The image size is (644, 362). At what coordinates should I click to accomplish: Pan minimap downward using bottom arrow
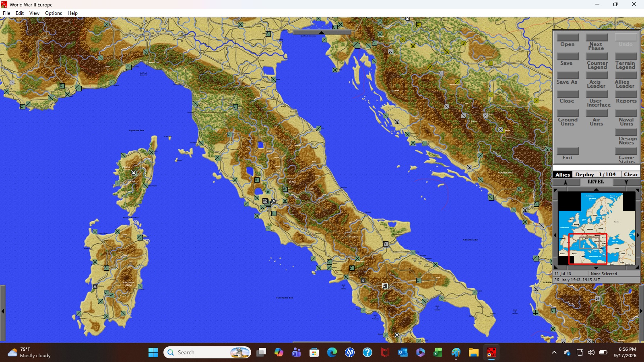(x=596, y=267)
